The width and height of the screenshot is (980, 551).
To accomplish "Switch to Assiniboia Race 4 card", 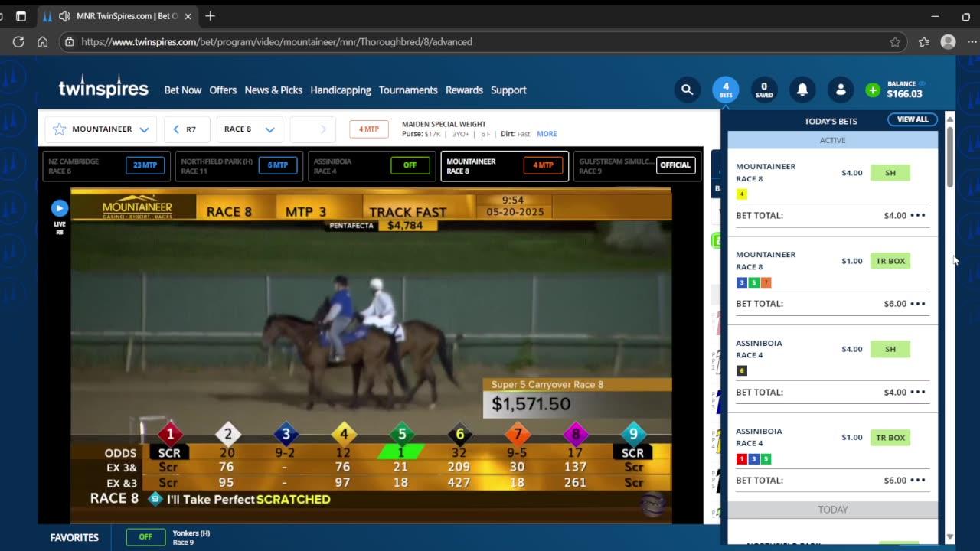I will 371,166.
